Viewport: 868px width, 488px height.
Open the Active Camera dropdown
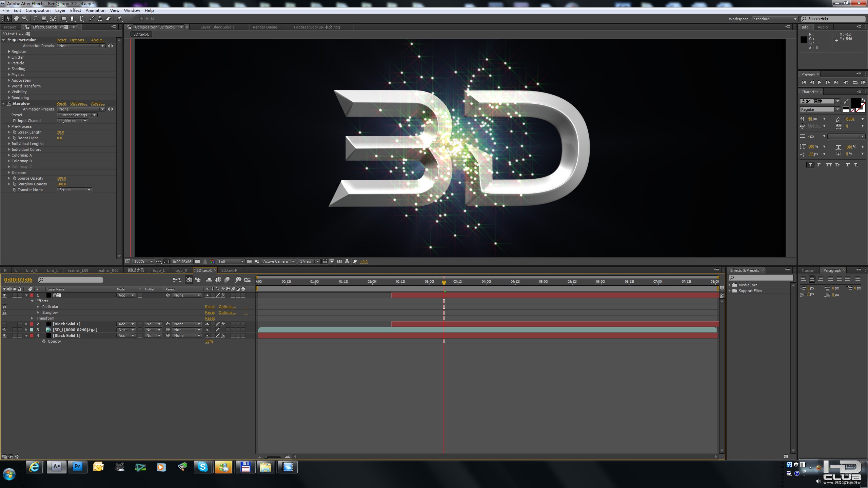click(278, 261)
